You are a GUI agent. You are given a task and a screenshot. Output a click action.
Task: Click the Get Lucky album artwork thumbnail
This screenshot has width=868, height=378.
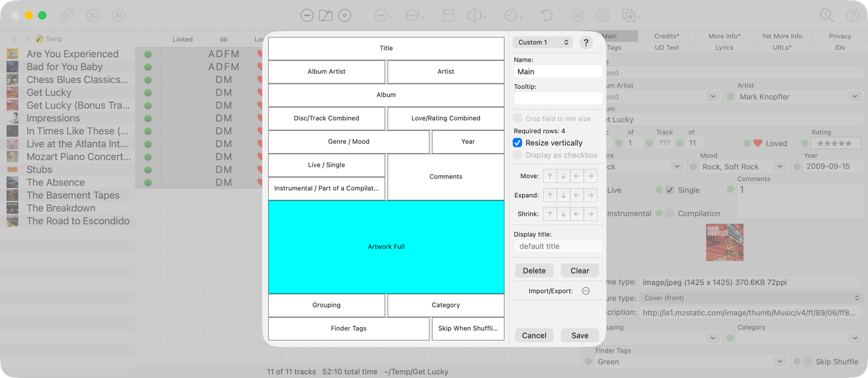[x=724, y=243]
